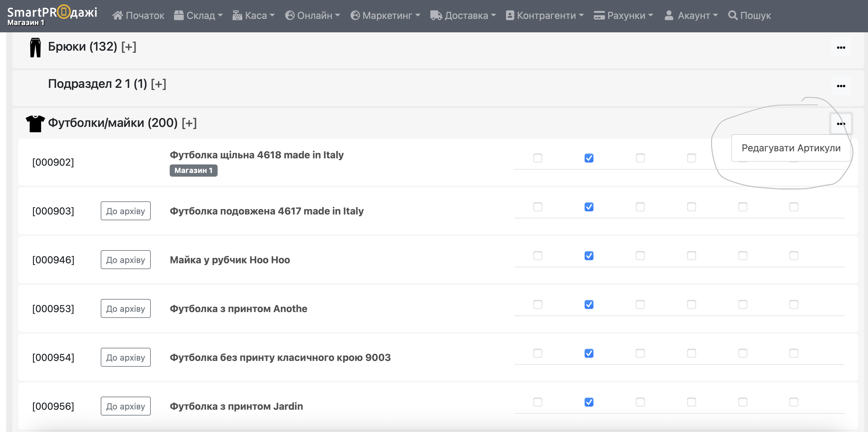Viewport: 868px width, 432px height.
Task: Click the black t-shirt category icon
Action: pos(35,123)
